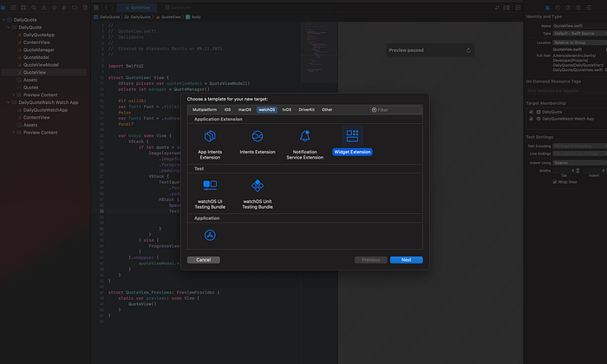Click the Cancel button
This screenshot has height=364, width=607.
204,260
